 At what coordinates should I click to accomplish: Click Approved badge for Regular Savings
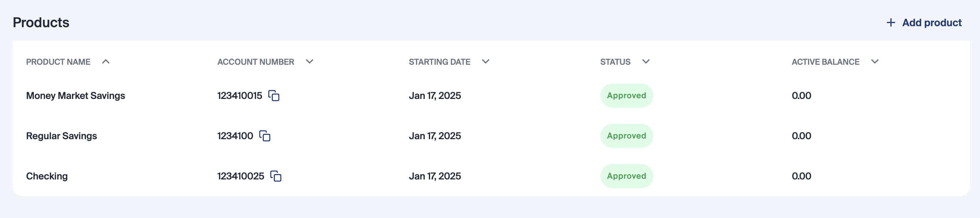[x=626, y=136]
